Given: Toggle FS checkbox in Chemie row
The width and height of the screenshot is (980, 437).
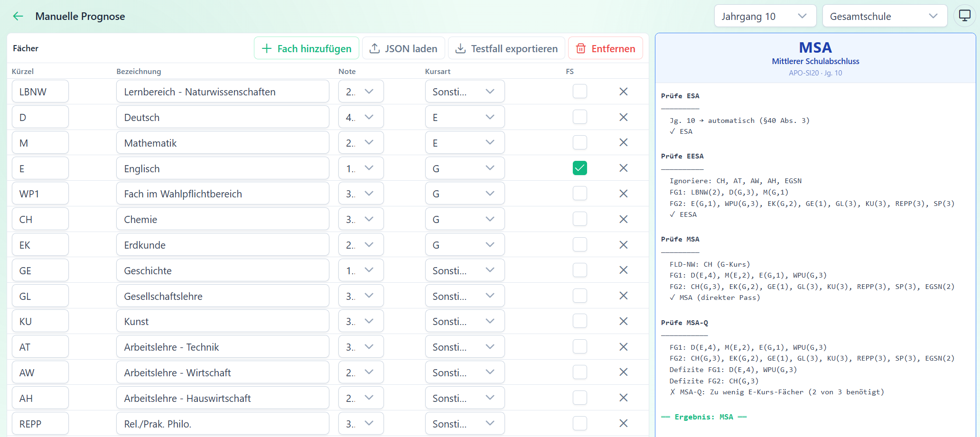Looking at the screenshot, I should pyautogui.click(x=580, y=219).
